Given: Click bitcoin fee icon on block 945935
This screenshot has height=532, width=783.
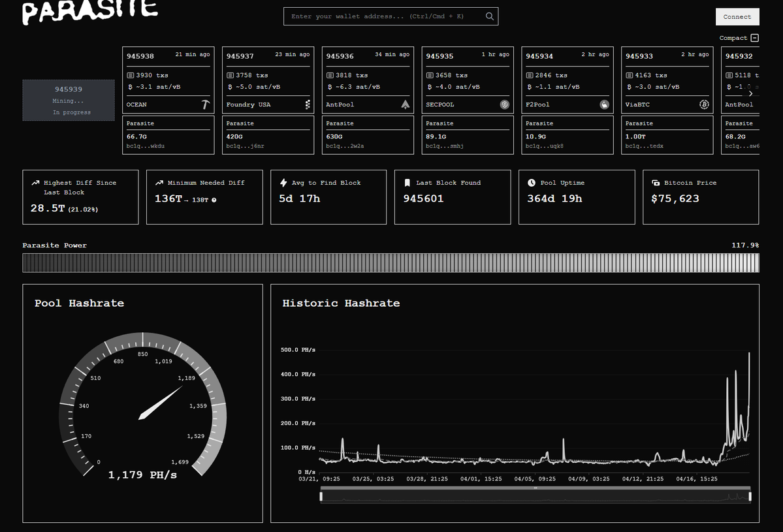Looking at the screenshot, I should pos(430,87).
